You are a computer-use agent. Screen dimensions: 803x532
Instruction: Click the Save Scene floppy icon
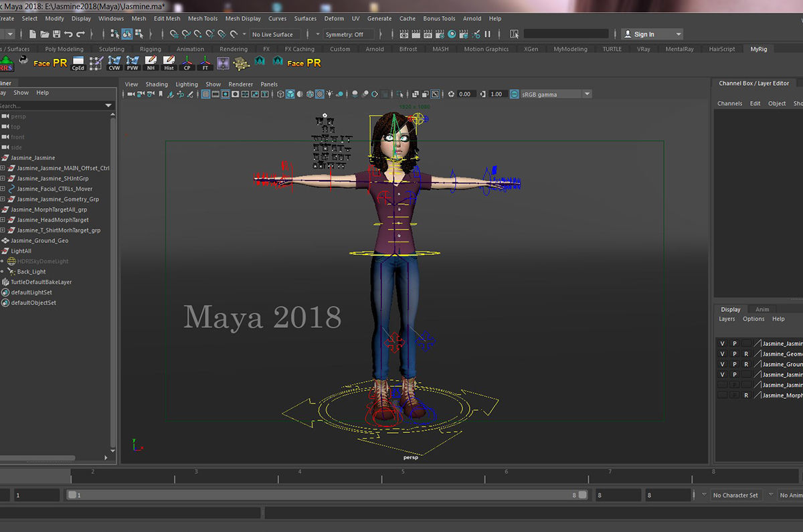coord(57,34)
